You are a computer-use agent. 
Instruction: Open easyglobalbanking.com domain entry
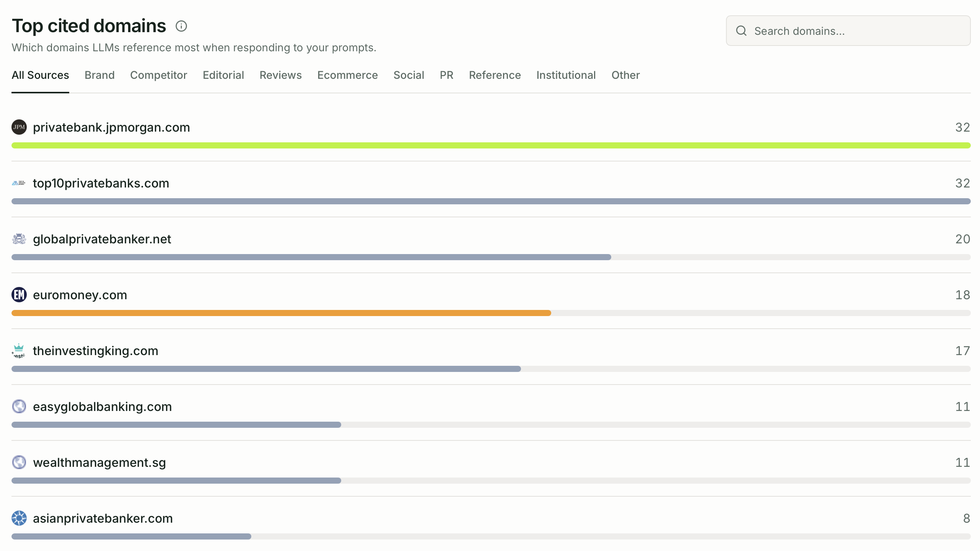click(102, 406)
